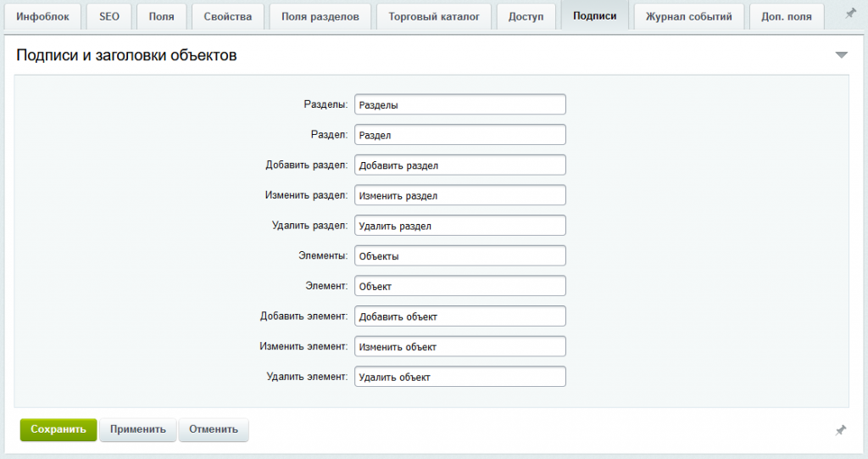Viewport: 868px width, 459px height.
Task: Pin the tab bar with top pin icon
Action: (850, 14)
